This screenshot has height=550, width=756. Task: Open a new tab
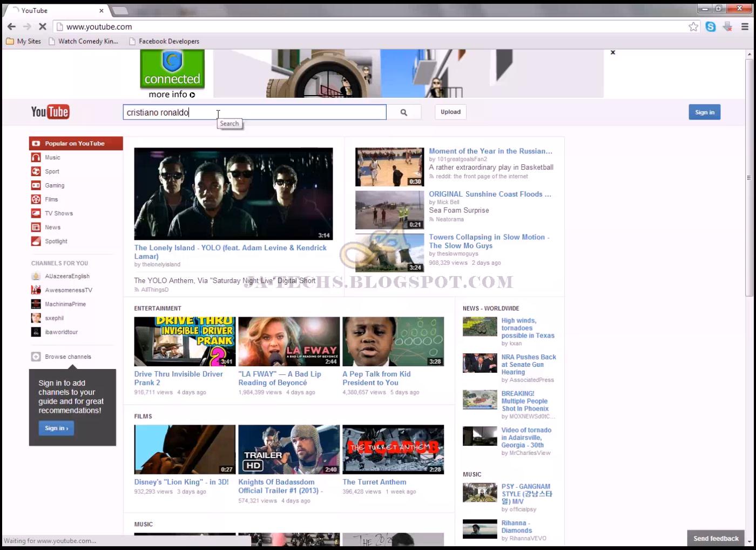119,11
